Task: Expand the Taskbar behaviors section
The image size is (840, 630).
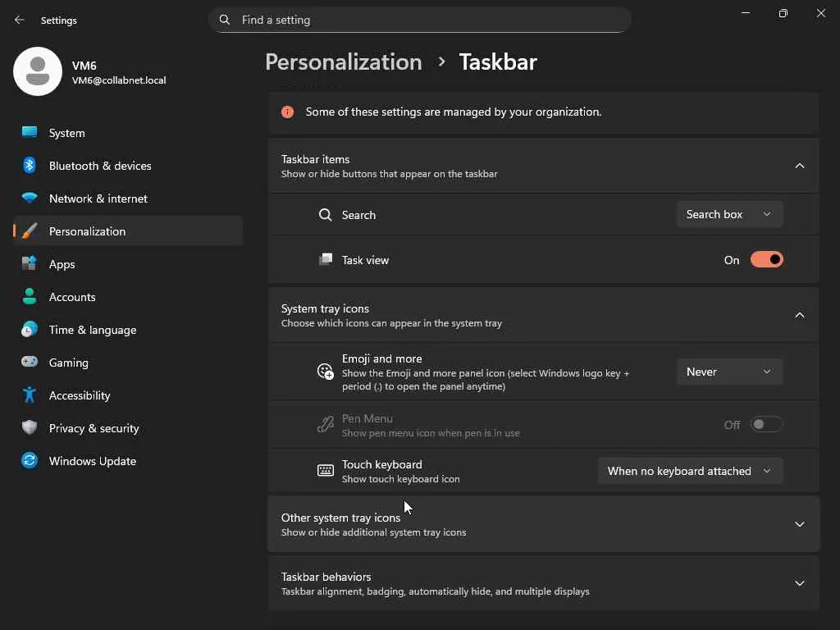Action: tap(799, 583)
